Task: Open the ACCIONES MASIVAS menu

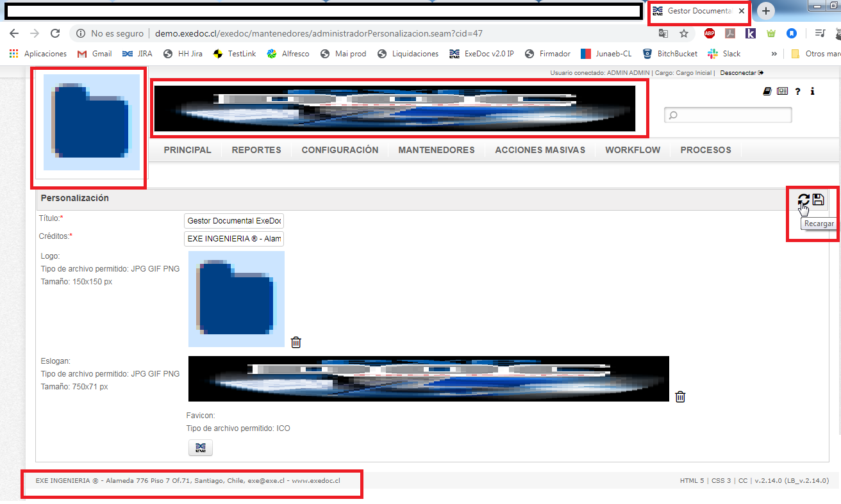Action: (540, 150)
